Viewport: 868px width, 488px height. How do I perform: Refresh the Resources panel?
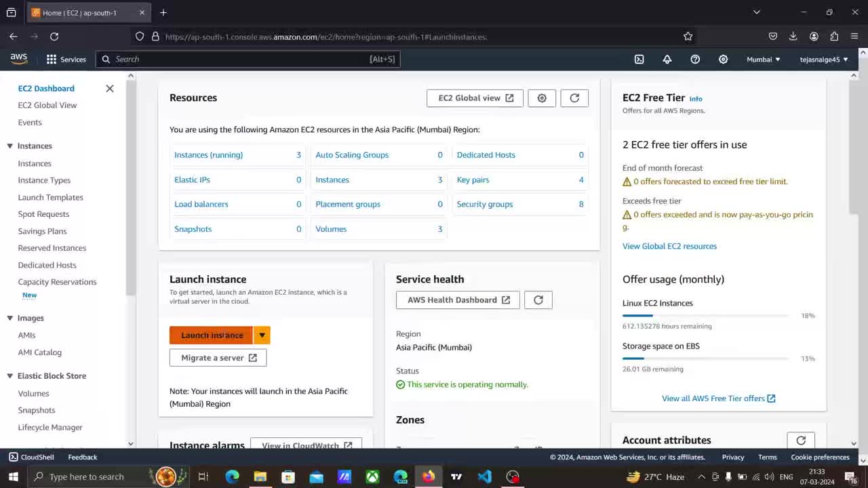coord(574,98)
